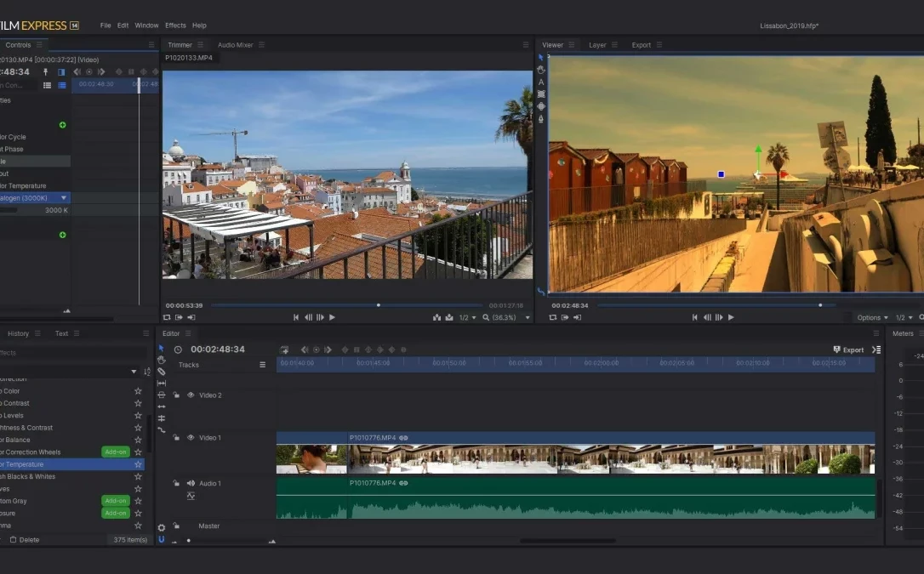Toggle the timeline snapping magnet icon
Screen dimensions: 924x574
pyautogui.click(x=162, y=539)
